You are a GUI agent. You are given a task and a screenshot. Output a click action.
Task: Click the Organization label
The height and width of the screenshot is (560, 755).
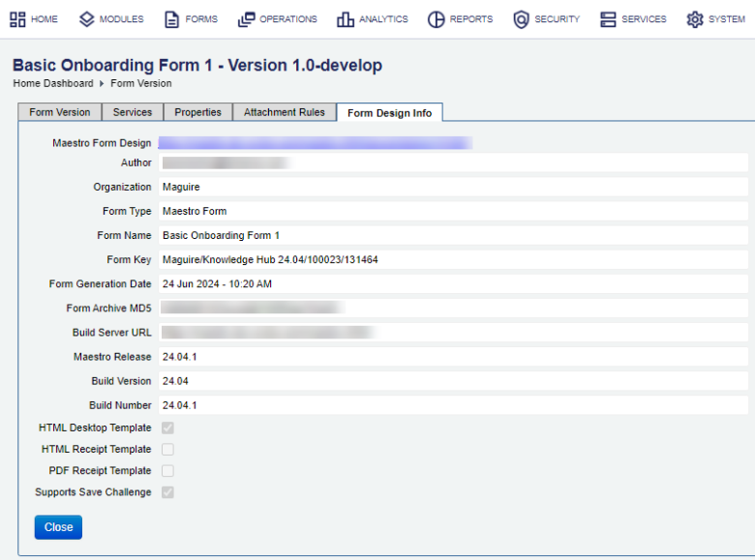click(x=122, y=187)
